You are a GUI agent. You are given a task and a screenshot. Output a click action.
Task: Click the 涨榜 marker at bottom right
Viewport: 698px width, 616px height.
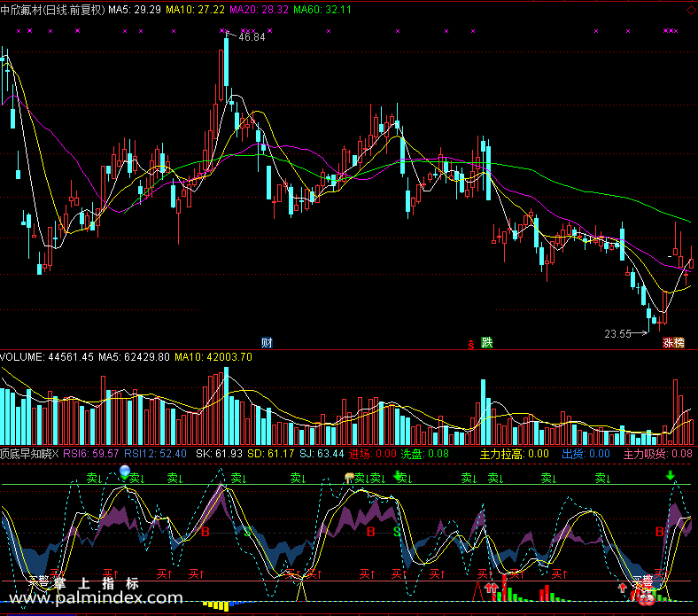pyautogui.click(x=673, y=342)
